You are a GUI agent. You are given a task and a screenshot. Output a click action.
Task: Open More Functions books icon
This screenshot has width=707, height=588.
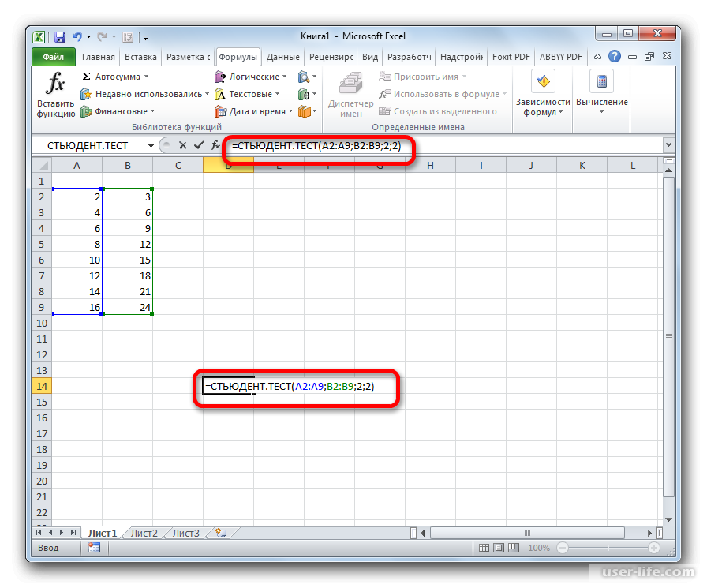pos(305,111)
